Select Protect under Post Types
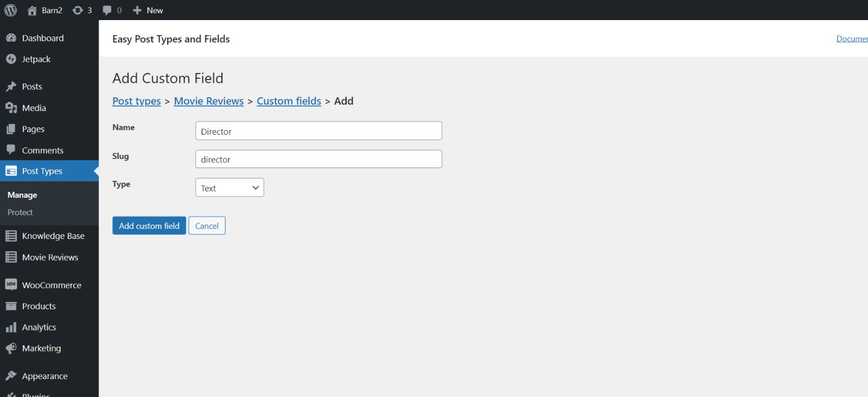The width and height of the screenshot is (868, 397). coord(20,212)
